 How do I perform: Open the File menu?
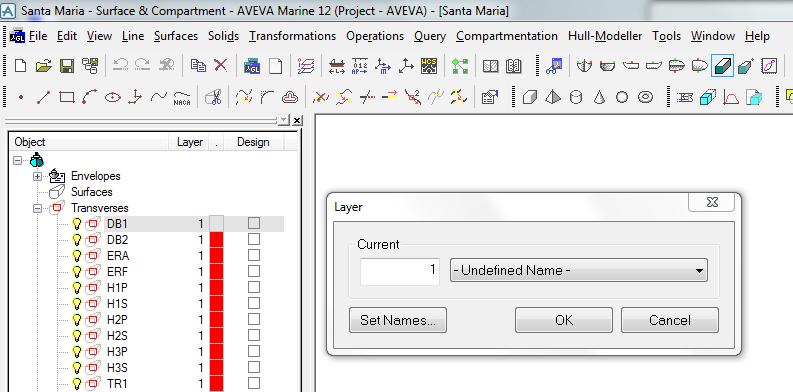click(x=38, y=36)
